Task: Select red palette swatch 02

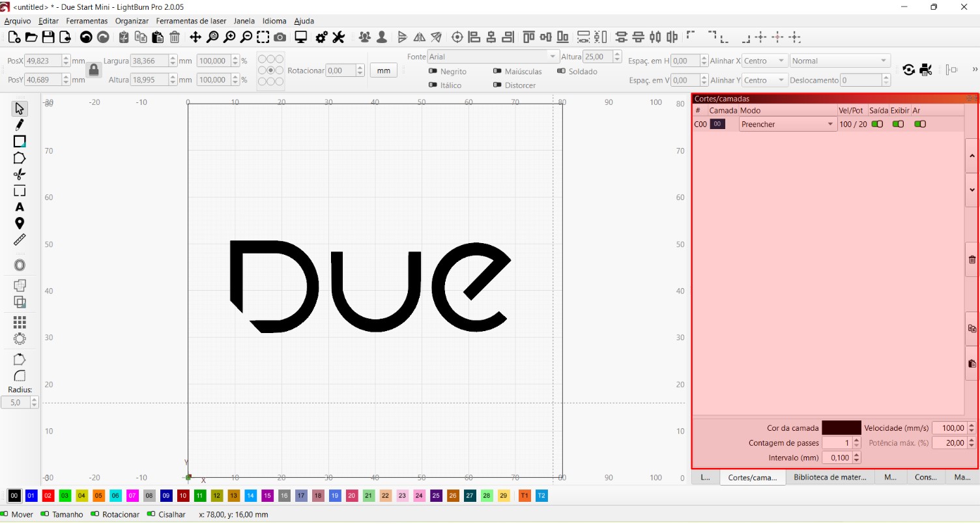Action: 48,496
